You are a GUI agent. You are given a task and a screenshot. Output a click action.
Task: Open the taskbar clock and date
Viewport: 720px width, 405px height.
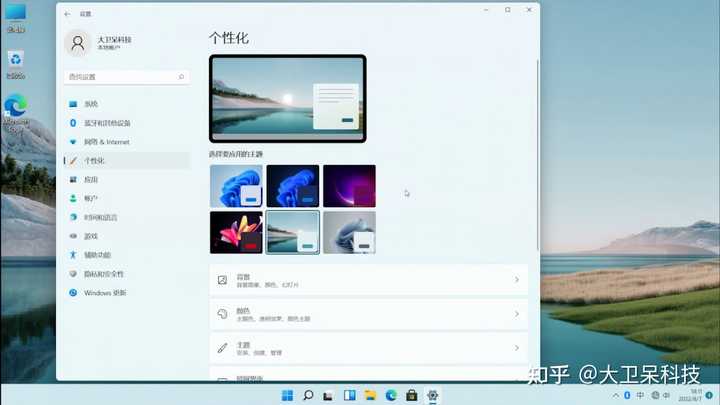tap(690, 395)
